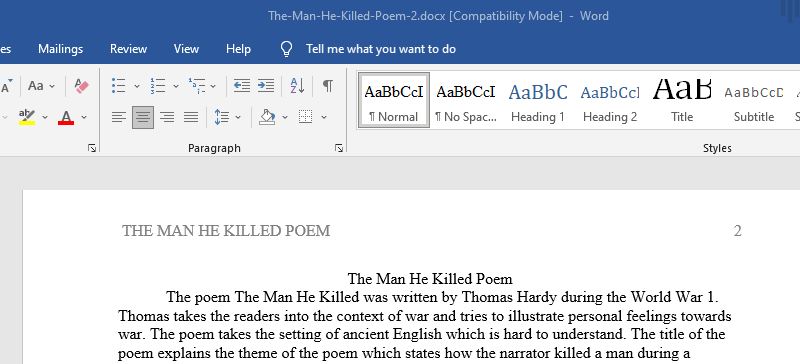This screenshot has width=800, height=364.
Task: Click the Shading paint bucket icon
Action: pyautogui.click(x=267, y=117)
